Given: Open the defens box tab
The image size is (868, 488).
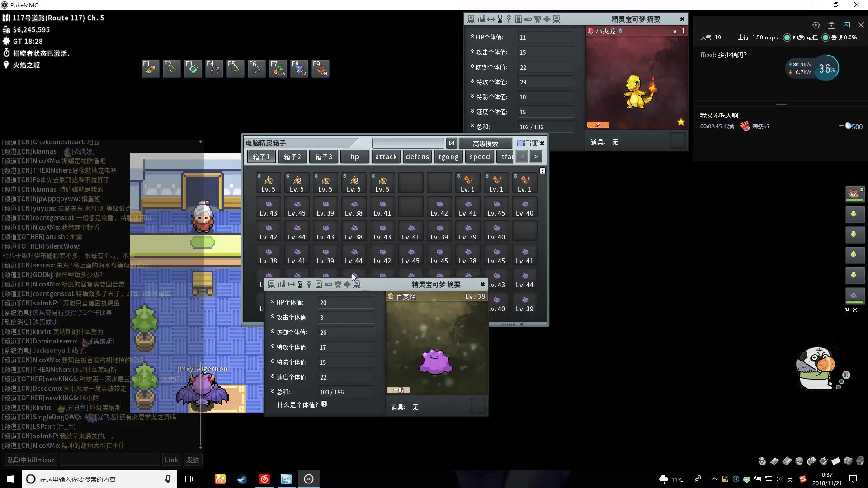Looking at the screenshot, I should pos(417,157).
